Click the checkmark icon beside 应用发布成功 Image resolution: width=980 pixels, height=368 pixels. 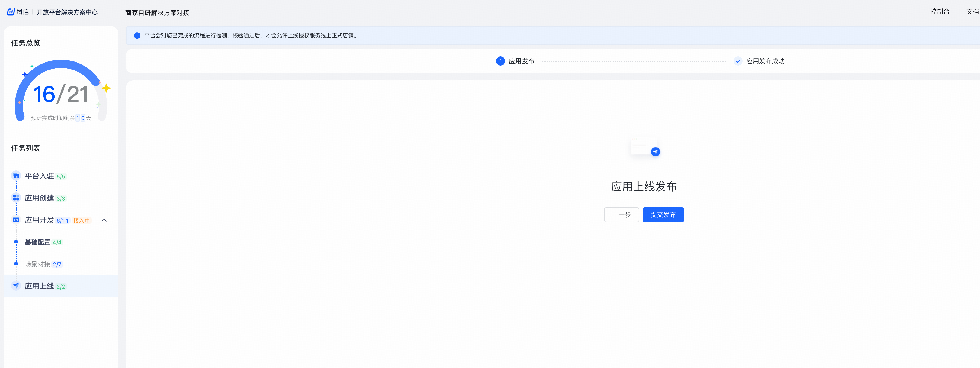tap(738, 61)
